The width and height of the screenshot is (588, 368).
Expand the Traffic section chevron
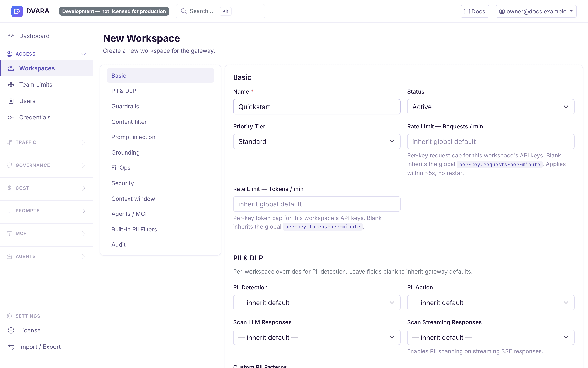pos(84,142)
